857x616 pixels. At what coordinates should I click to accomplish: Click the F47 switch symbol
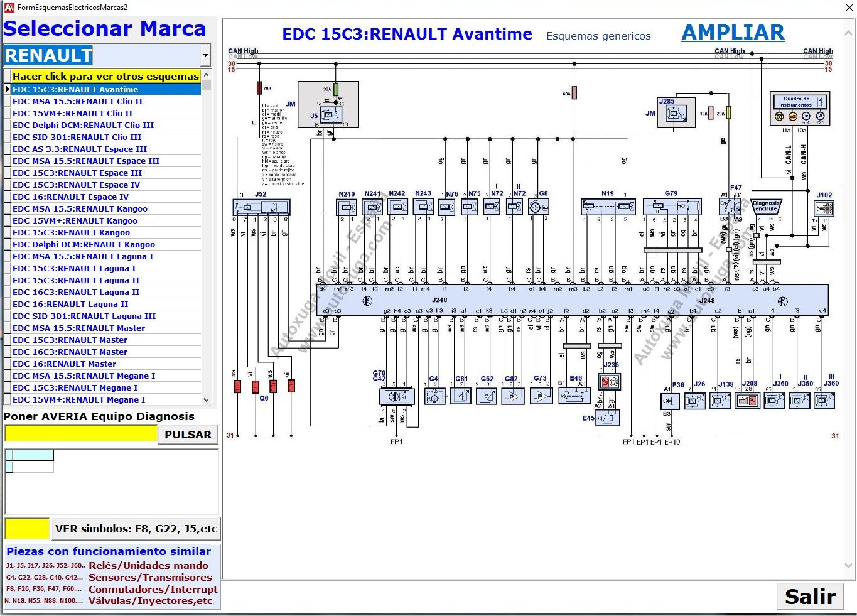tap(730, 207)
